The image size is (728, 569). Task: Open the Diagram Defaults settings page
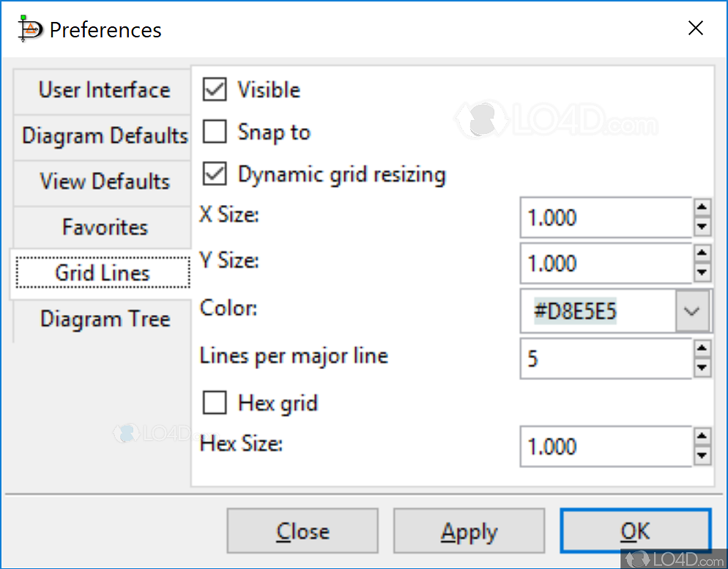(103, 135)
